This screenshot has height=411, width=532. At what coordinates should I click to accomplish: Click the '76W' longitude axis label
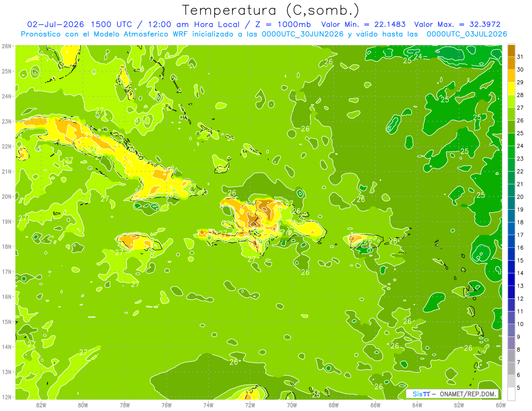click(x=166, y=405)
